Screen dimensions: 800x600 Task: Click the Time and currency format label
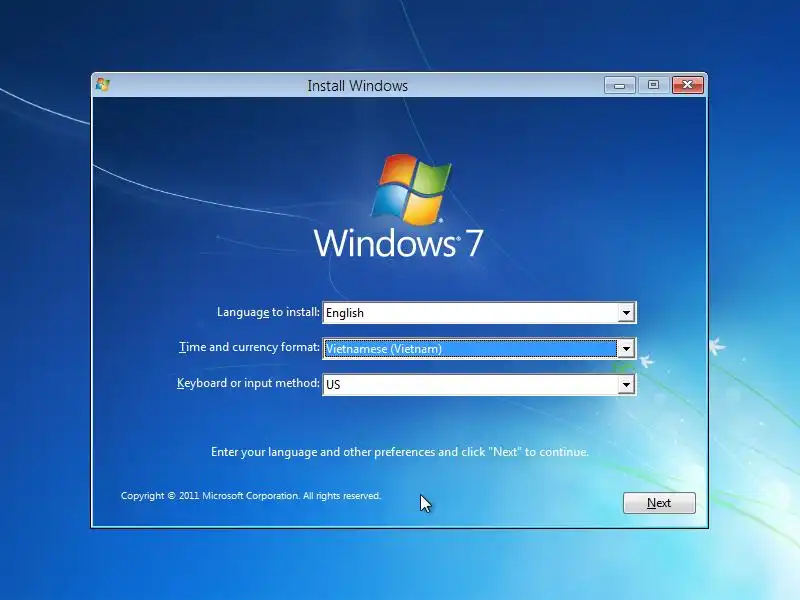coord(249,347)
